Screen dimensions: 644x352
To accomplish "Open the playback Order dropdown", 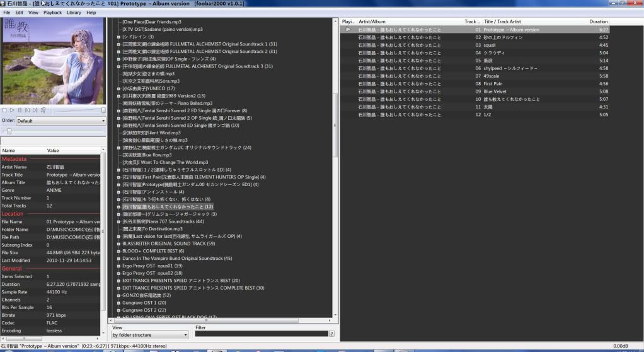I will click(x=60, y=121).
